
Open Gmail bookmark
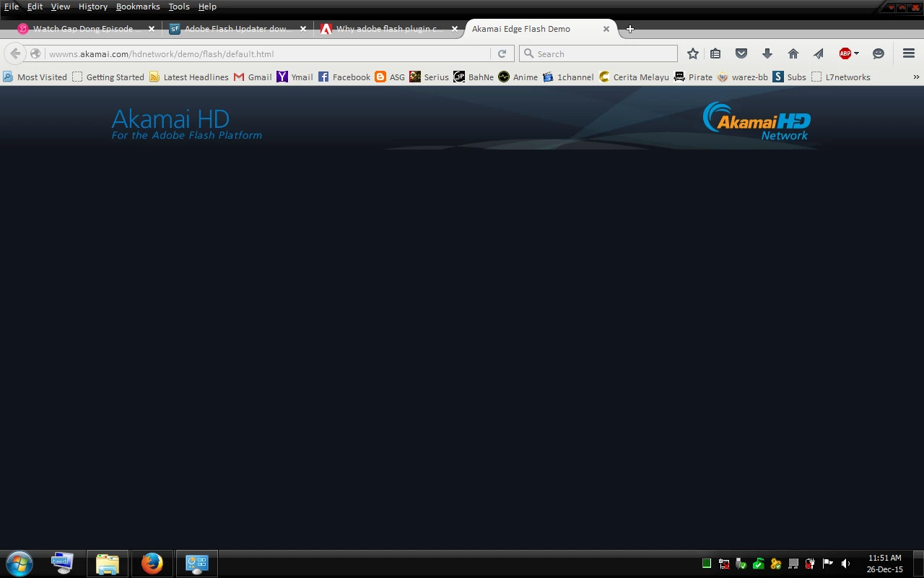253,77
